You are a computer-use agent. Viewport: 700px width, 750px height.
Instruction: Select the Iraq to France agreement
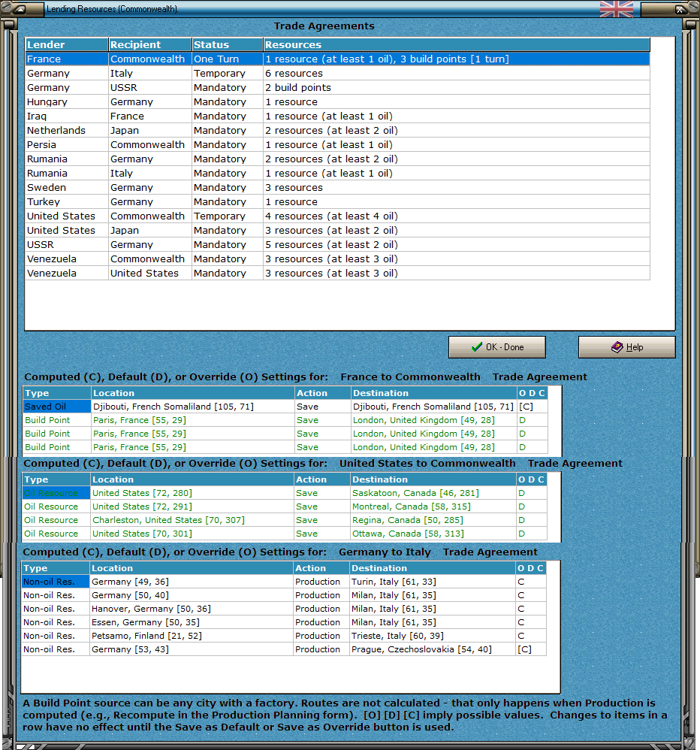337,116
